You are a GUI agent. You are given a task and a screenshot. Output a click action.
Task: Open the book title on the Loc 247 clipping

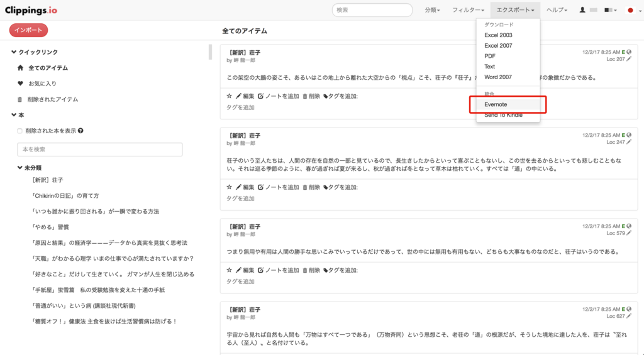point(243,136)
